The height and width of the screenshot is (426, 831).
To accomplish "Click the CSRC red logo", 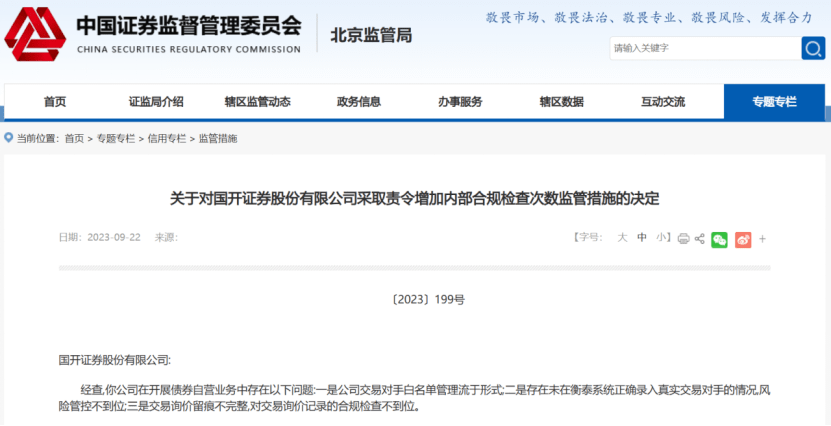I will click(x=35, y=34).
